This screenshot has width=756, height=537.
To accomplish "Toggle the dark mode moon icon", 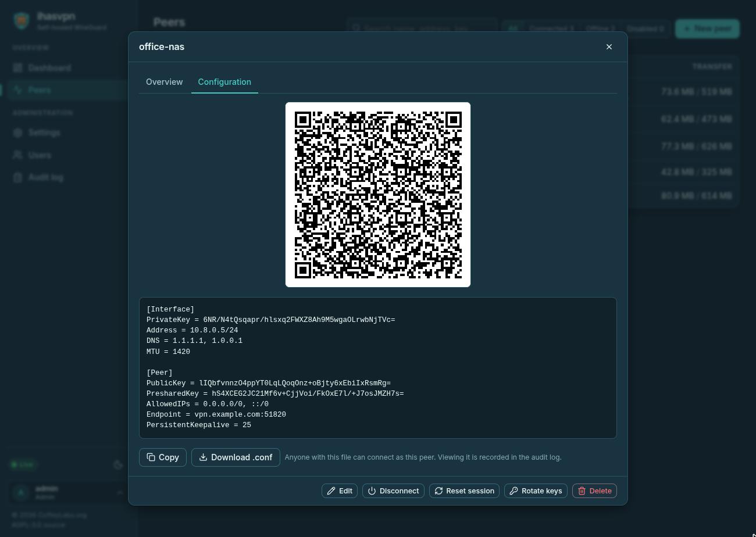I will [118, 464].
